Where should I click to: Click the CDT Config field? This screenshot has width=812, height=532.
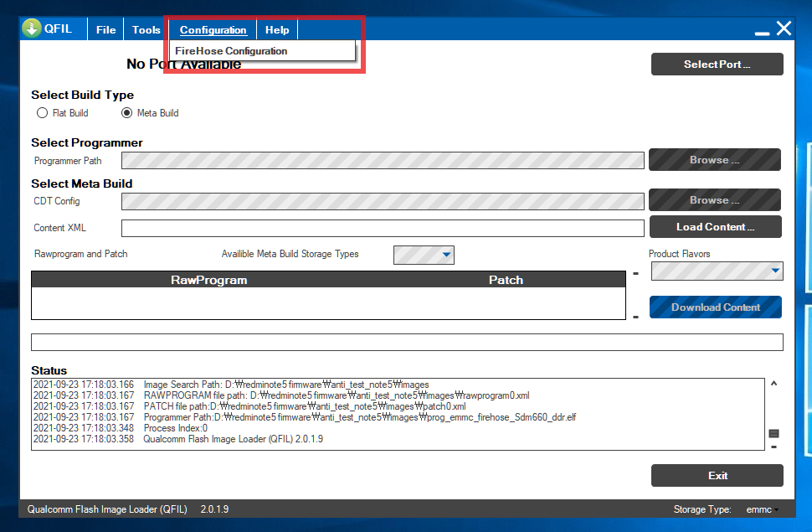[383, 201]
